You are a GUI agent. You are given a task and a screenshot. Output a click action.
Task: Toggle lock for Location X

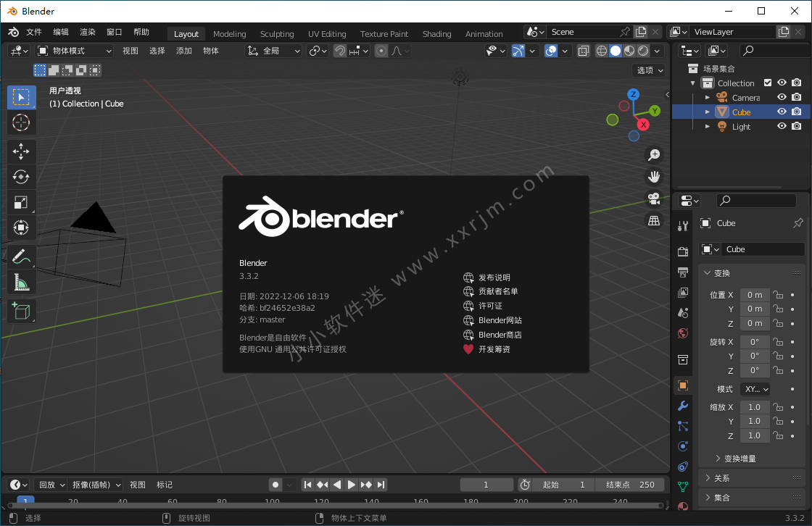[778, 295]
